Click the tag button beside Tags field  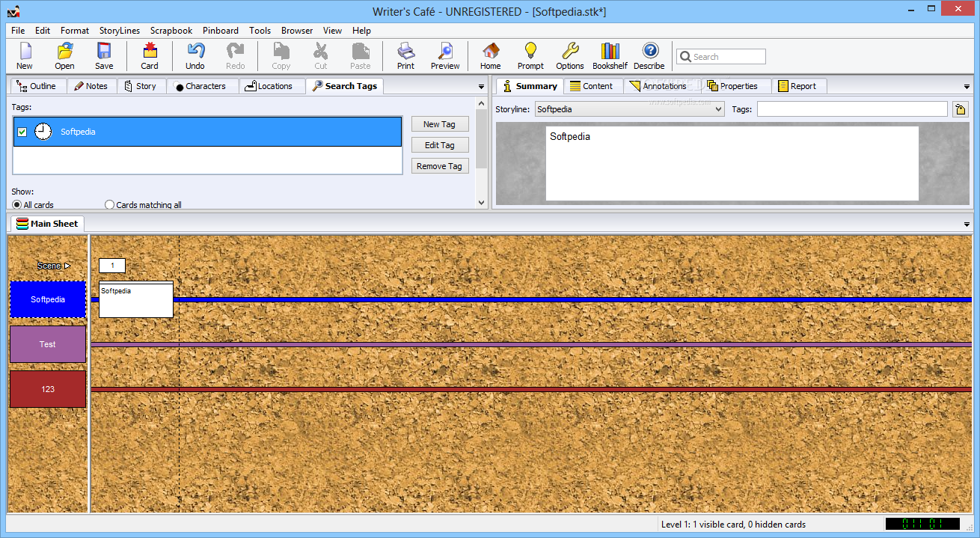pyautogui.click(x=961, y=109)
